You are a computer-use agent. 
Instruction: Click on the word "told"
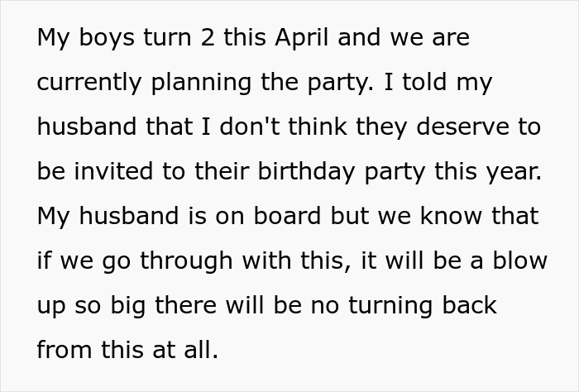coord(424,82)
